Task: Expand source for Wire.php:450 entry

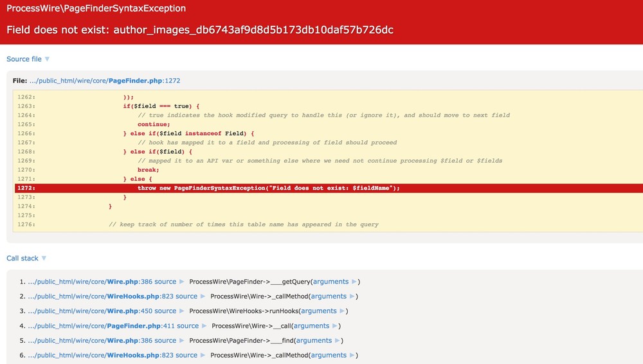Action: click(x=165, y=311)
